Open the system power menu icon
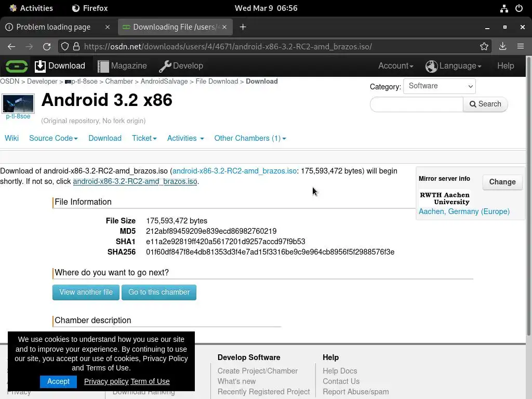 (x=519, y=8)
